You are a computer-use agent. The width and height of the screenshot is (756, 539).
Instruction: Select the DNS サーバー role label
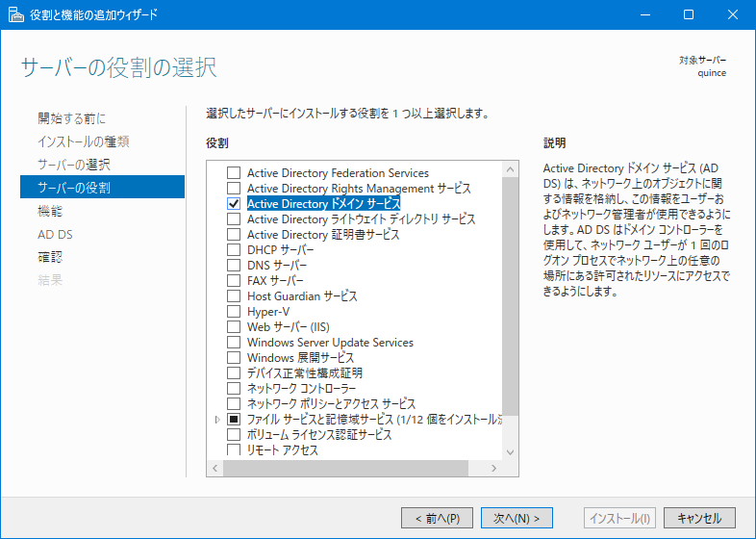[x=277, y=266]
